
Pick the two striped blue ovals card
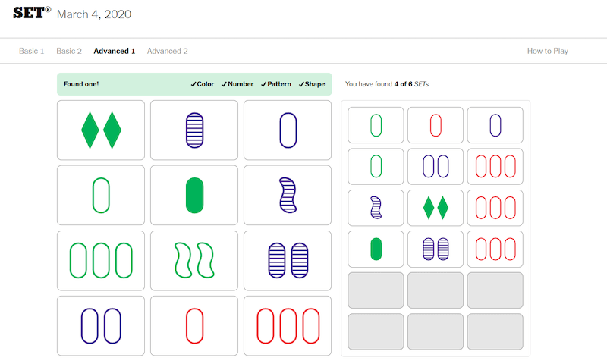[x=288, y=260]
